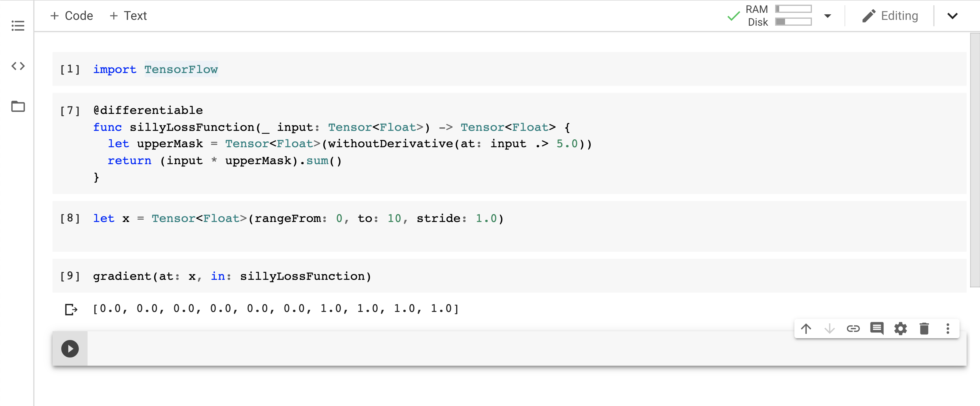
Task: Move the selected cell up
Action: [x=806, y=328]
